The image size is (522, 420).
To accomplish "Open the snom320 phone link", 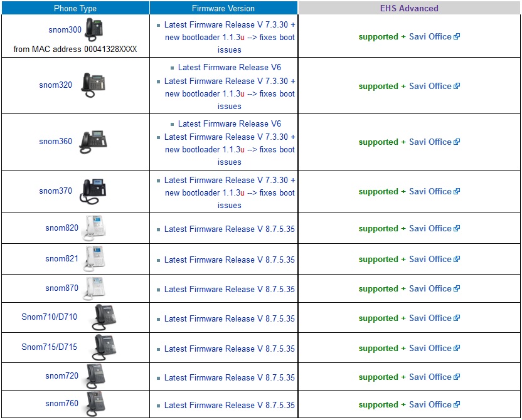I will click(x=56, y=85).
